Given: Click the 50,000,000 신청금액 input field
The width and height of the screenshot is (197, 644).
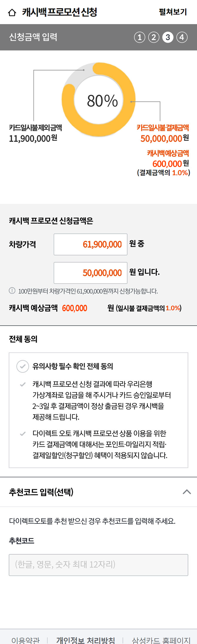Looking at the screenshot, I should coord(91,273).
